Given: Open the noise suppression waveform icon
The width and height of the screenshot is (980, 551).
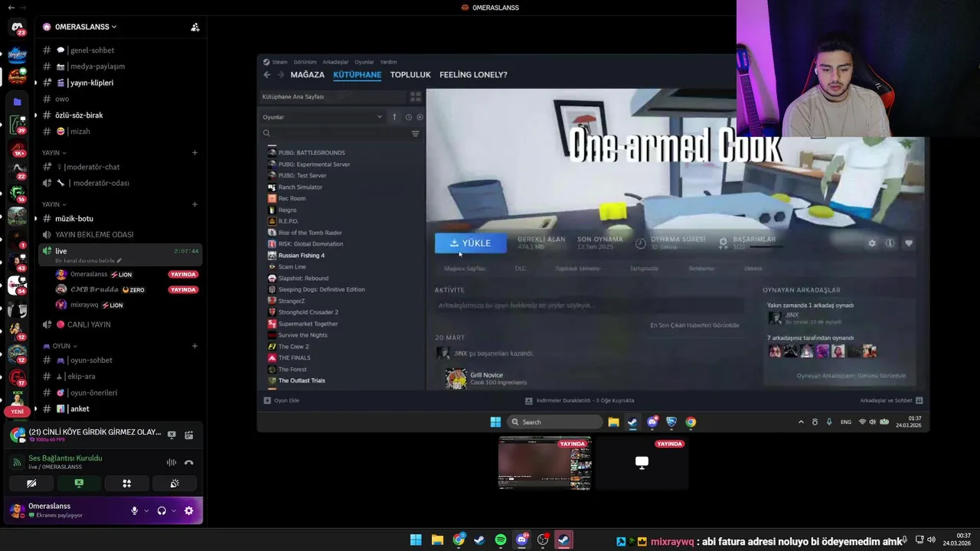Looking at the screenshot, I should point(171,462).
